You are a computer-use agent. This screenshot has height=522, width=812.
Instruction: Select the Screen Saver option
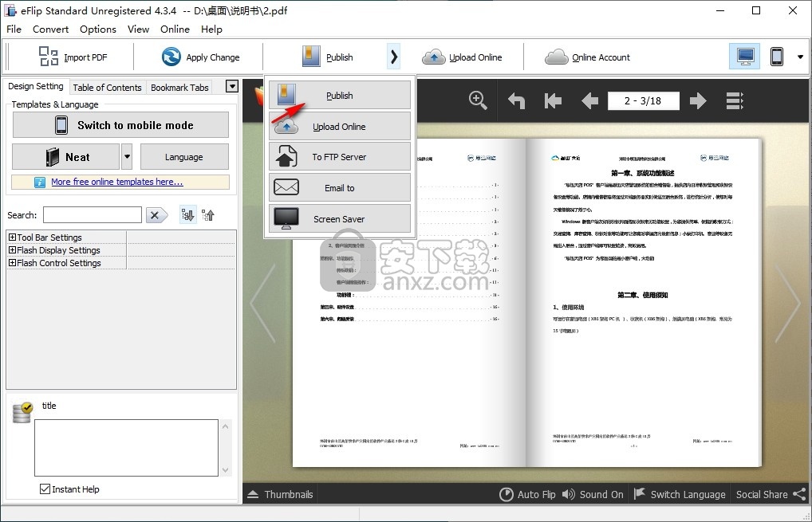click(340, 219)
